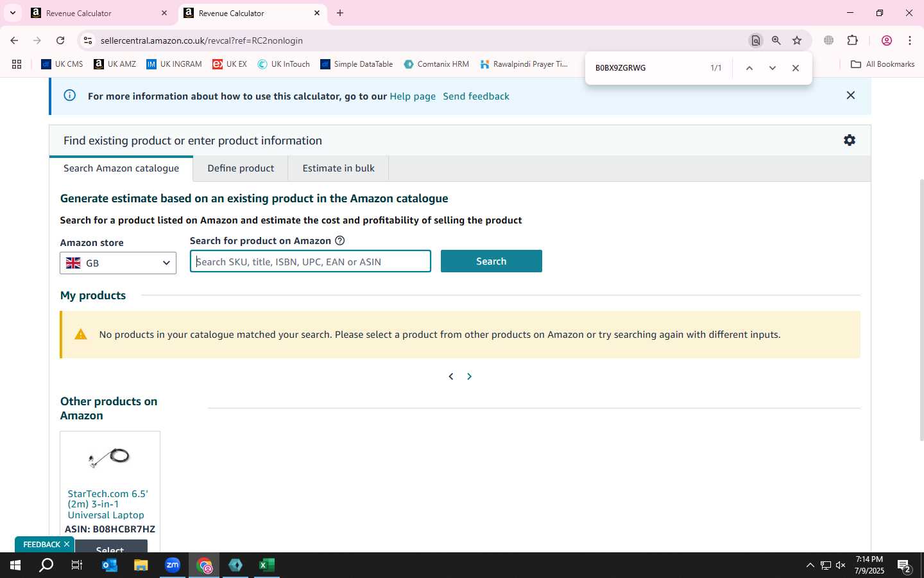Switch to the Estimate in bulk tab
Image resolution: width=924 pixels, height=578 pixels.
(x=338, y=168)
